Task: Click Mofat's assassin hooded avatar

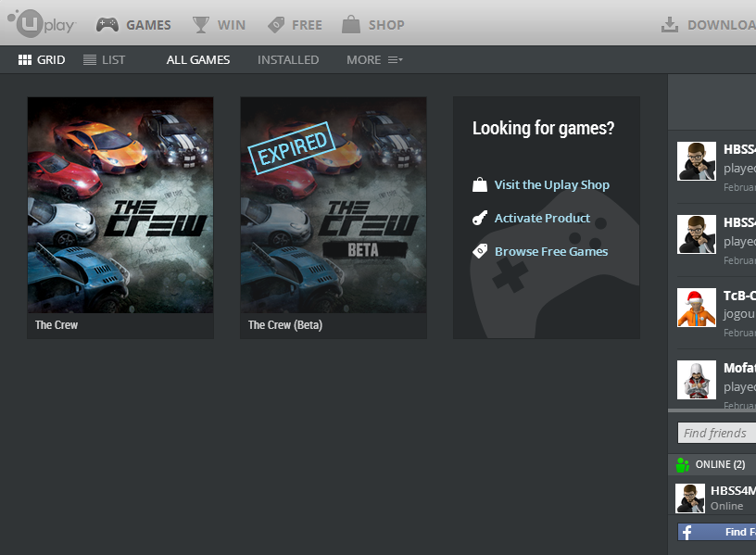Action: click(697, 380)
